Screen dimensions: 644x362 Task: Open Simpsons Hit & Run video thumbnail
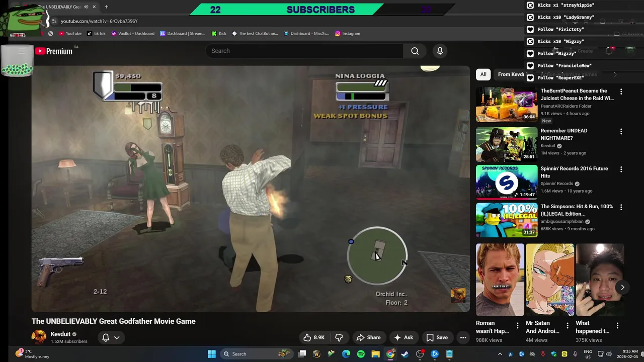(507, 220)
